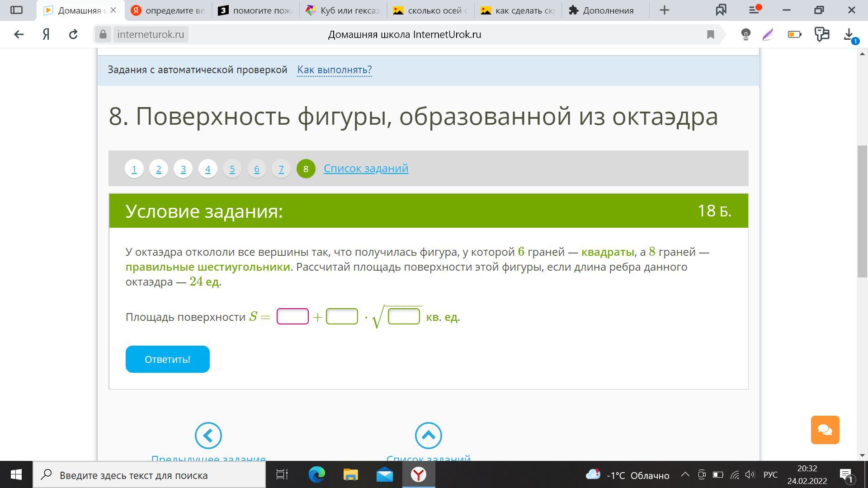
Task: Show hidden system tray icons
Action: 685,475
